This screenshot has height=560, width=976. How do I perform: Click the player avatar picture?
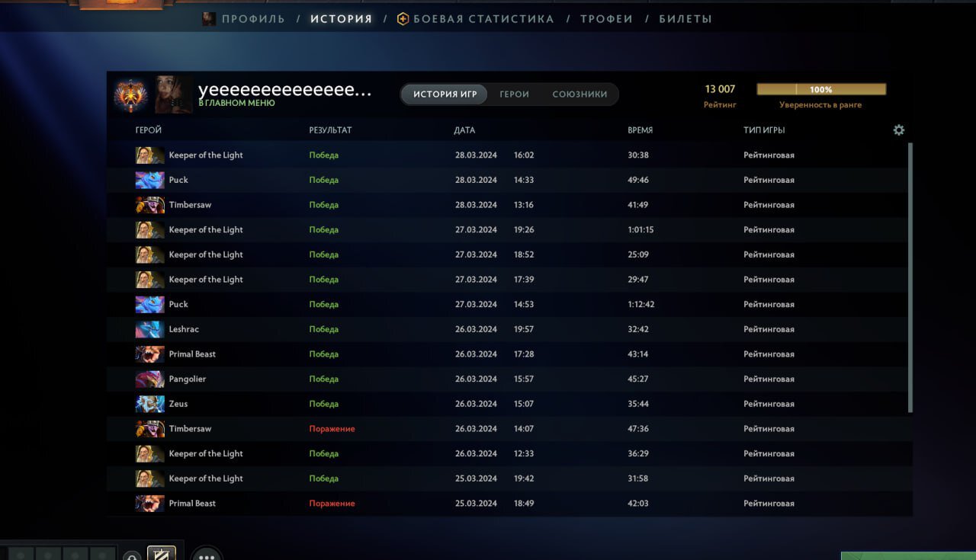click(174, 94)
